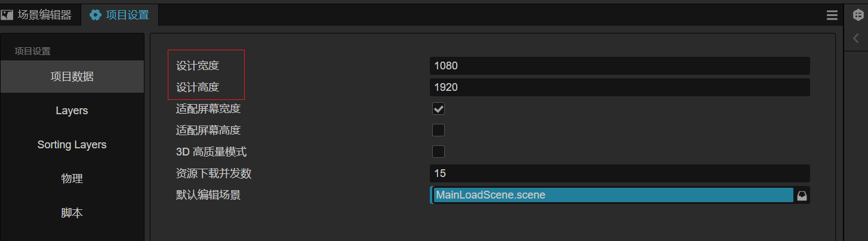Turn on 3D 高质量模式 checkbox

click(438, 152)
